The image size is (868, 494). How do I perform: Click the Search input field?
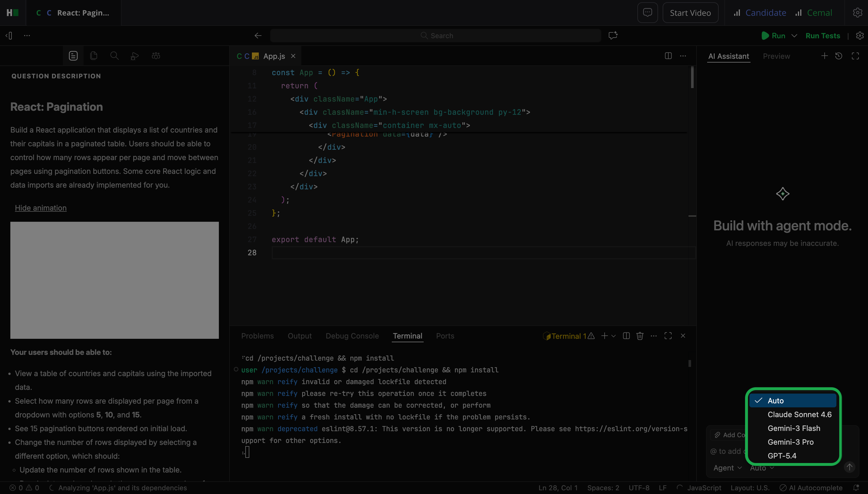435,36
